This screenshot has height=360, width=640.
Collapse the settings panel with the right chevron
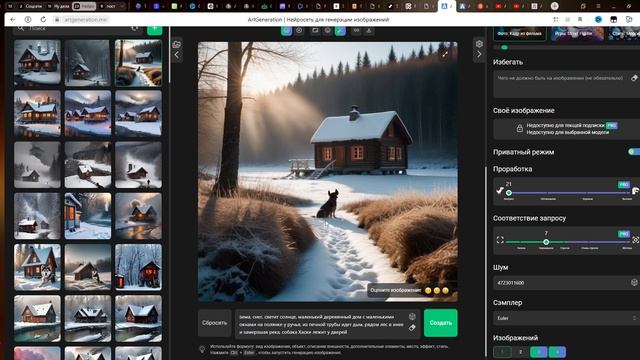click(479, 54)
